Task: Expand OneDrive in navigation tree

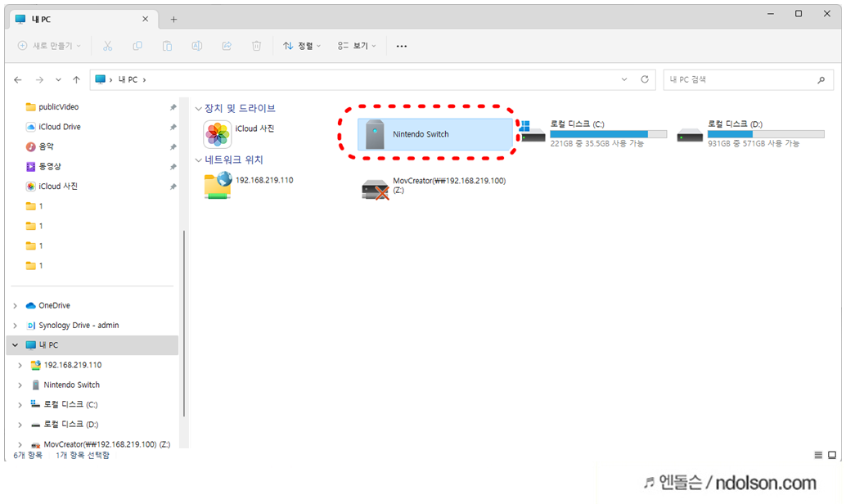Action: click(15, 305)
